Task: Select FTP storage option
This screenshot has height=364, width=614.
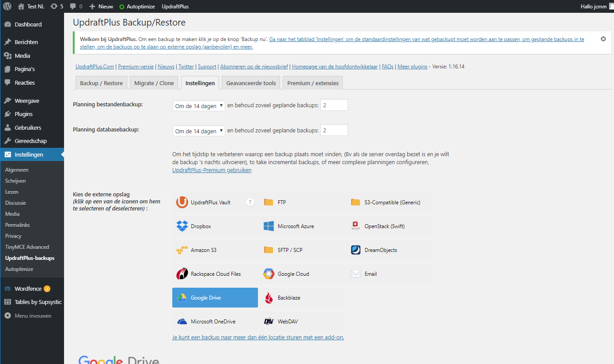Action: (x=301, y=203)
